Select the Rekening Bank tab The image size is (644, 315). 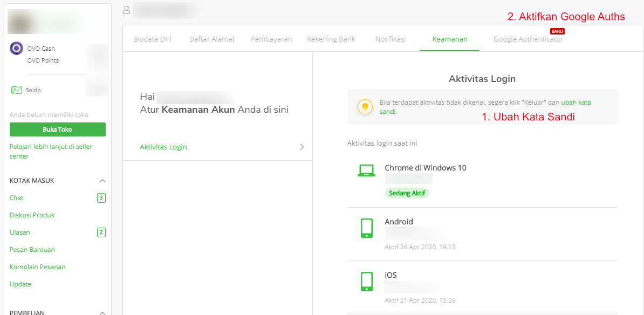[331, 39]
